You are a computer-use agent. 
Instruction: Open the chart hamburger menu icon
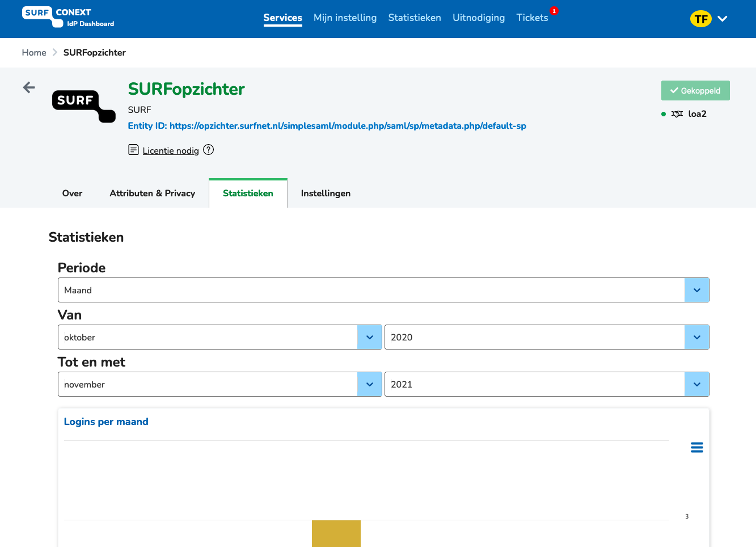pyautogui.click(x=697, y=448)
